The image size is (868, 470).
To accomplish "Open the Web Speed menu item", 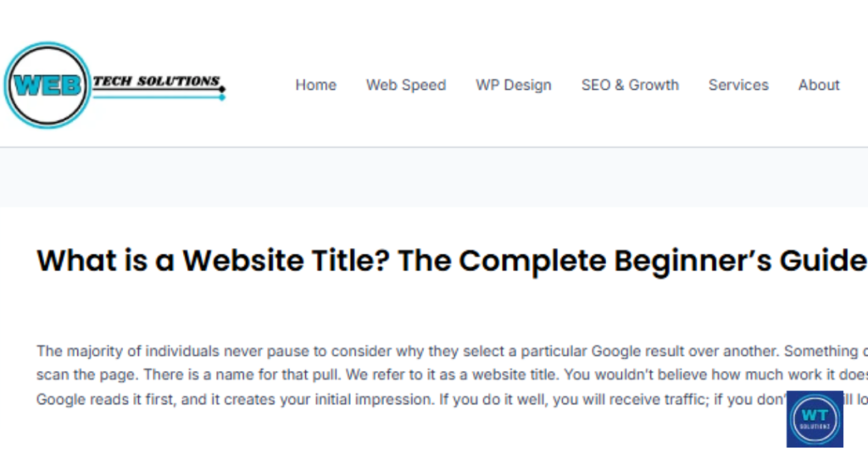I will [x=406, y=85].
